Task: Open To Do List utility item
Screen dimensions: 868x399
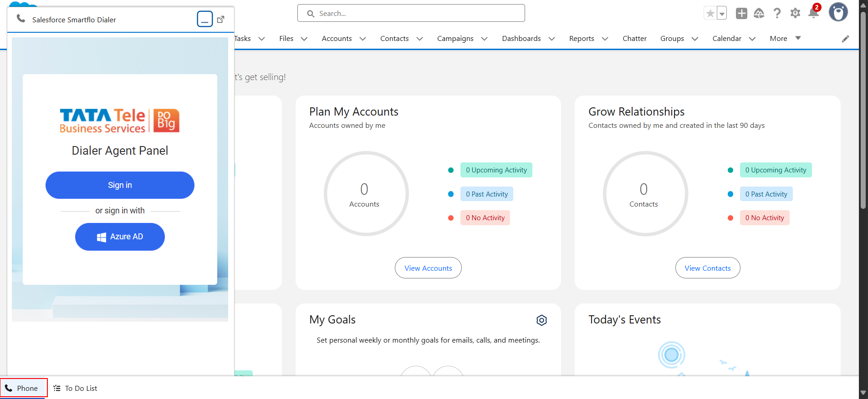Action: pyautogui.click(x=75, y=388)
